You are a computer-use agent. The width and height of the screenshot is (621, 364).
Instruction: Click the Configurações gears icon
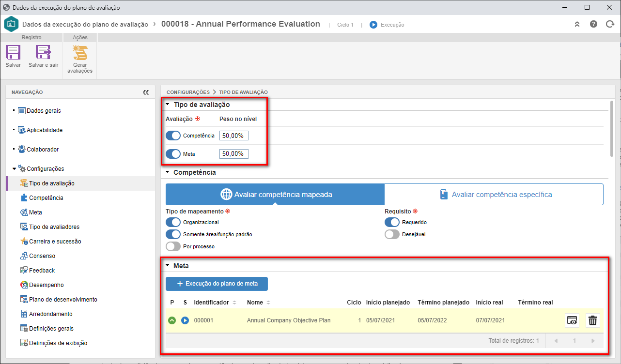[x=21, y=169]
